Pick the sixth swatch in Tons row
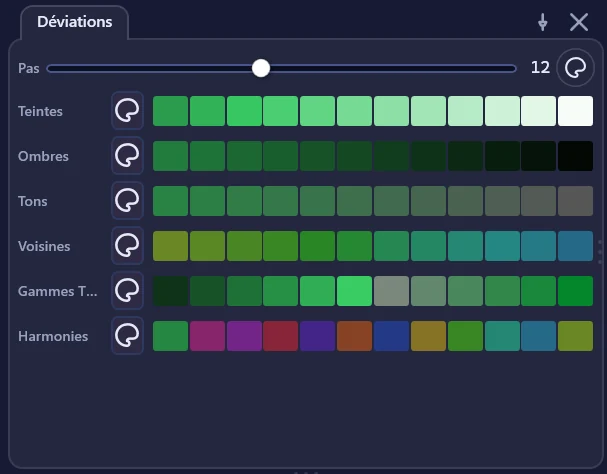The width and height of the screenshot is (607, 474). click(x=355, y=201)
